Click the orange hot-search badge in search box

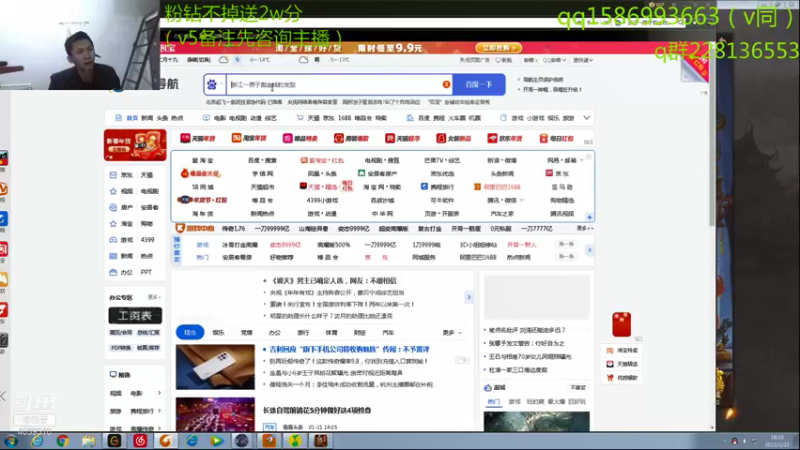point(446,85)
